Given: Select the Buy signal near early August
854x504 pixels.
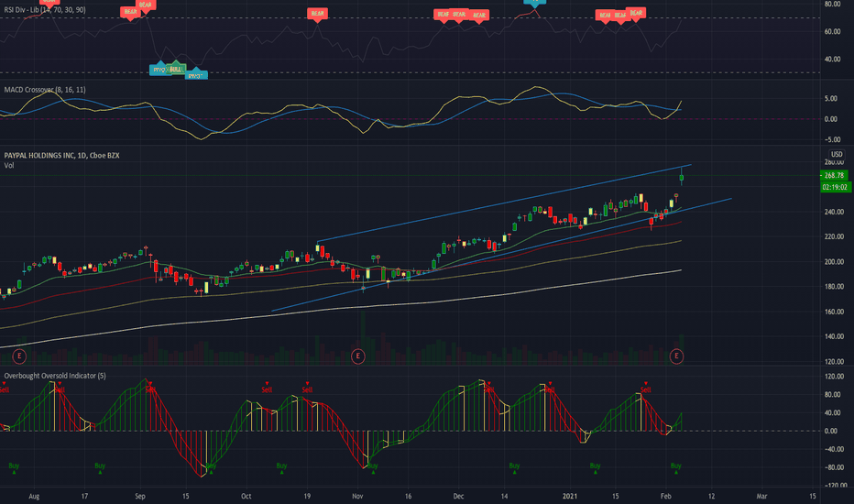Looking at the screenshot, I should click(x=14, y=467).
